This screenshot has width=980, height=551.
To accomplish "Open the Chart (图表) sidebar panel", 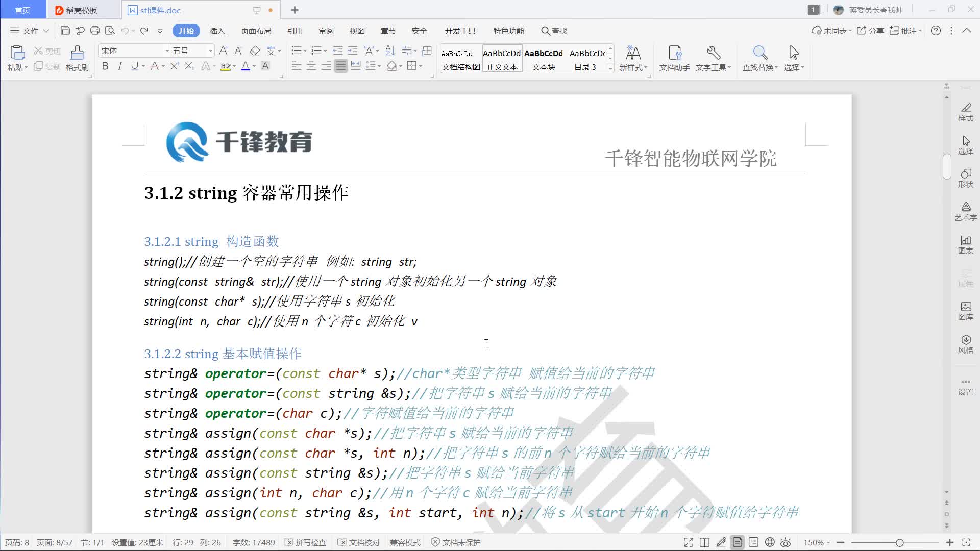I will click(x=966, y=245).
